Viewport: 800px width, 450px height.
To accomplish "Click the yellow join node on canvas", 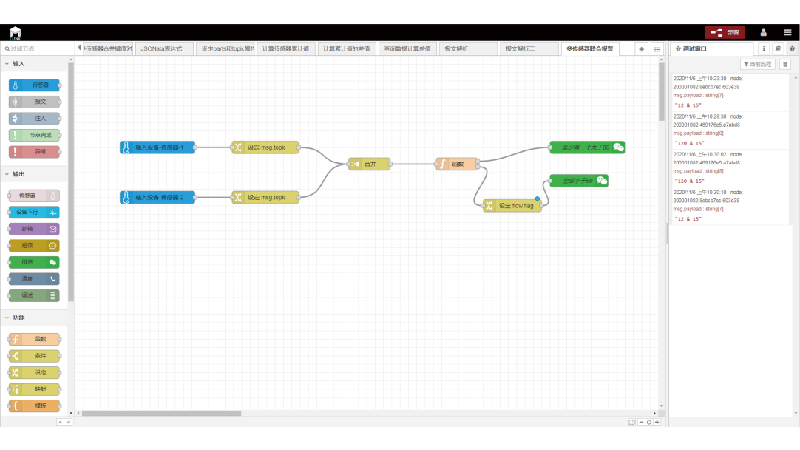I will 368,163.
